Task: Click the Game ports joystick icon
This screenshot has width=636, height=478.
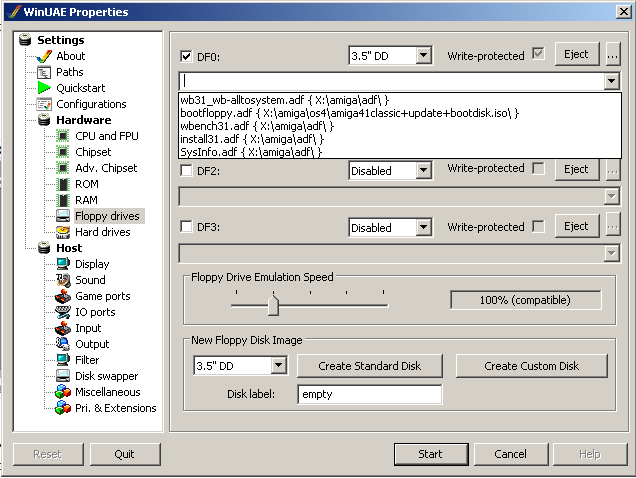Action: coord(62,296)
